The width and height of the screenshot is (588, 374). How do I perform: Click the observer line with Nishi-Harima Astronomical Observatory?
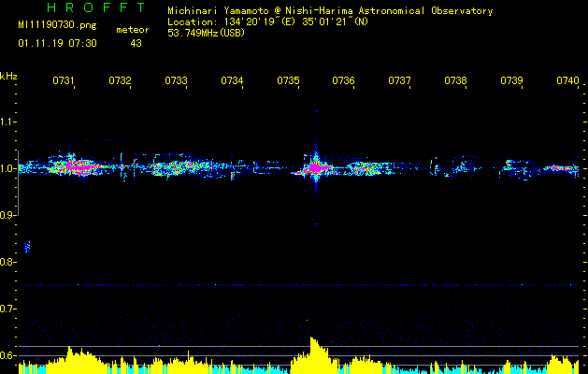pos(330,11)
